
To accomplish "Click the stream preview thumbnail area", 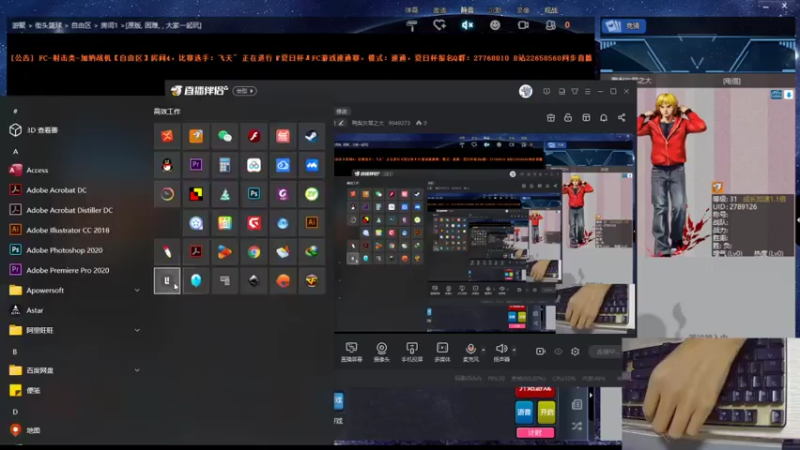I will (x=485, y=234).
